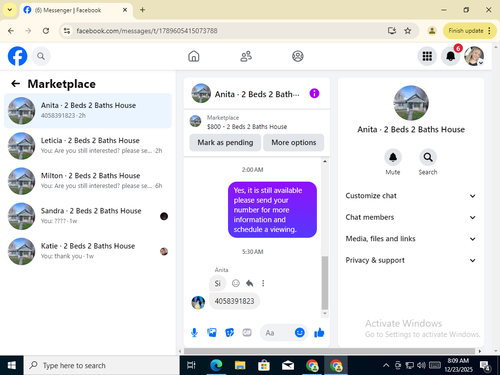
Task: Send a voice clip with microphone icon
Action: 194,333
